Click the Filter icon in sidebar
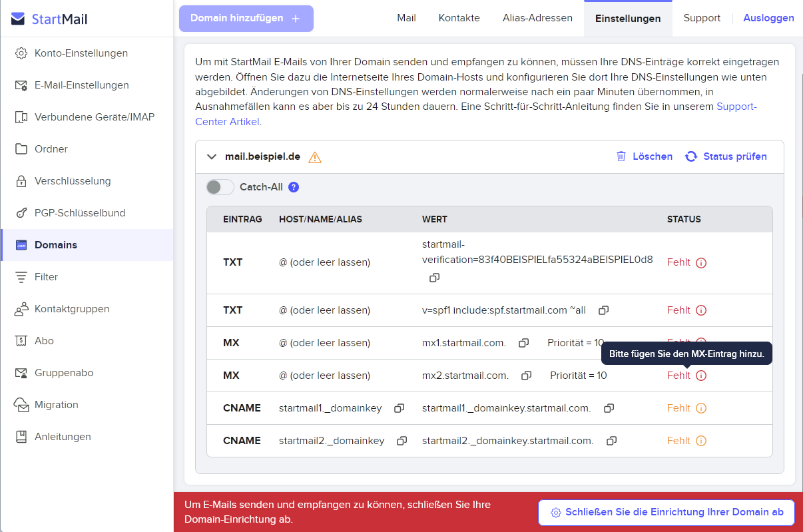This screenshot has height=532, width=803. pos(21,277)
